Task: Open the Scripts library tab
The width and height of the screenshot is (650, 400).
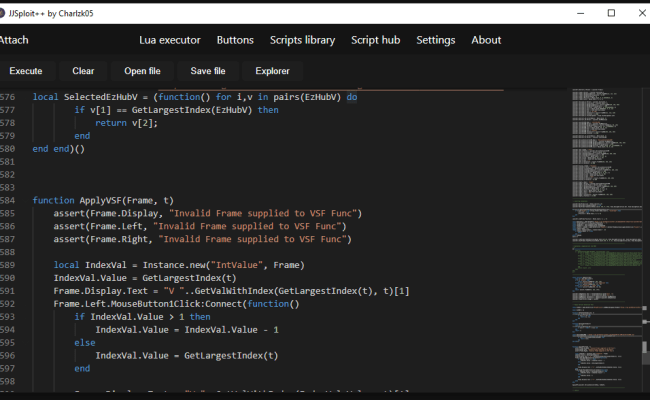Action: point(302,40)
